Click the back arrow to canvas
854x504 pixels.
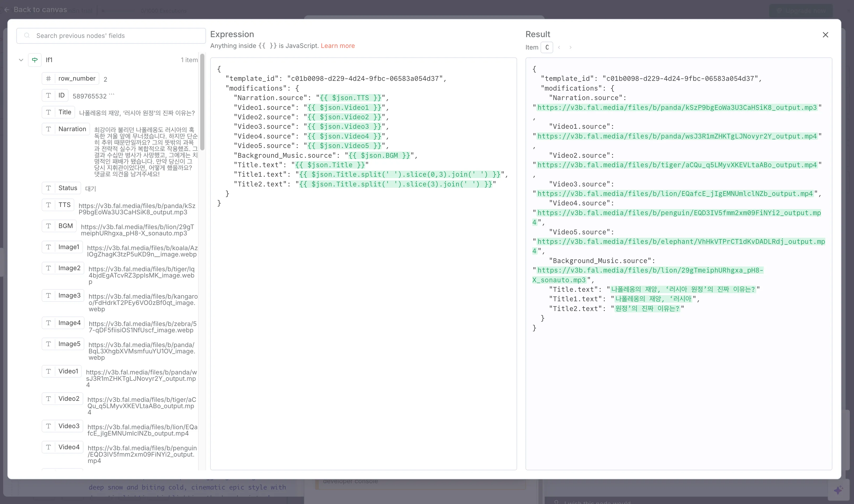click(x=7, y=10)
